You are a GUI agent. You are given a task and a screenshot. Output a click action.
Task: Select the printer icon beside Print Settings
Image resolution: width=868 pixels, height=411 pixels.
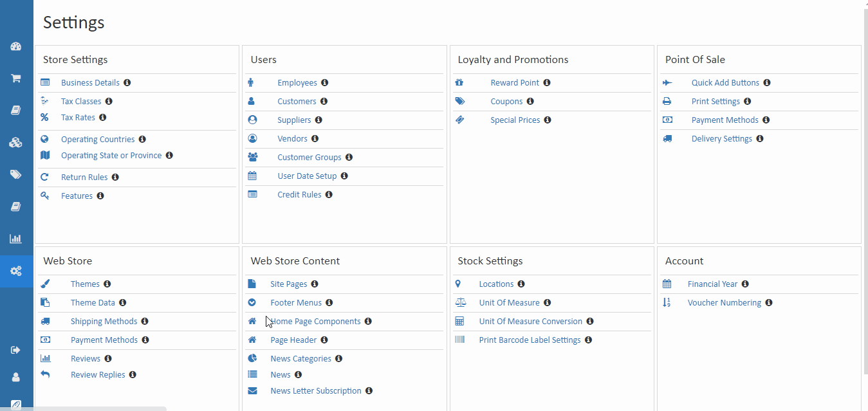[667, 102]
